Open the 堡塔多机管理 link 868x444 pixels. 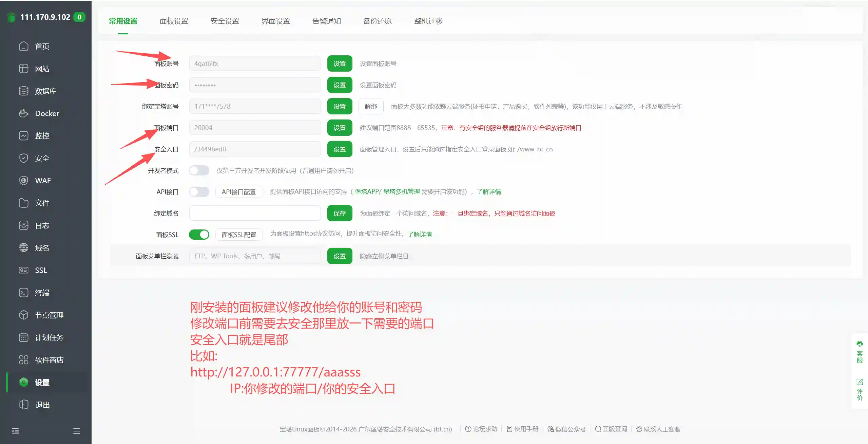pyautogui.click(x=402, y=192)
